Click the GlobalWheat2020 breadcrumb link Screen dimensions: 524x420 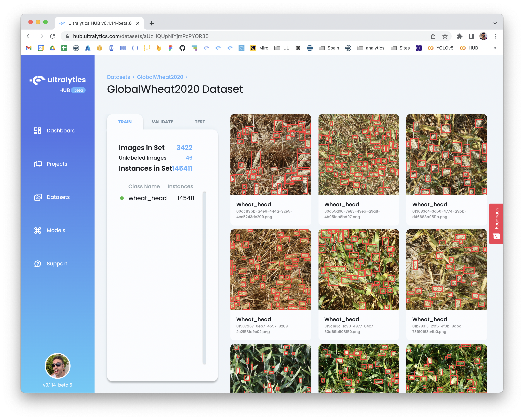tap(160, 77)
